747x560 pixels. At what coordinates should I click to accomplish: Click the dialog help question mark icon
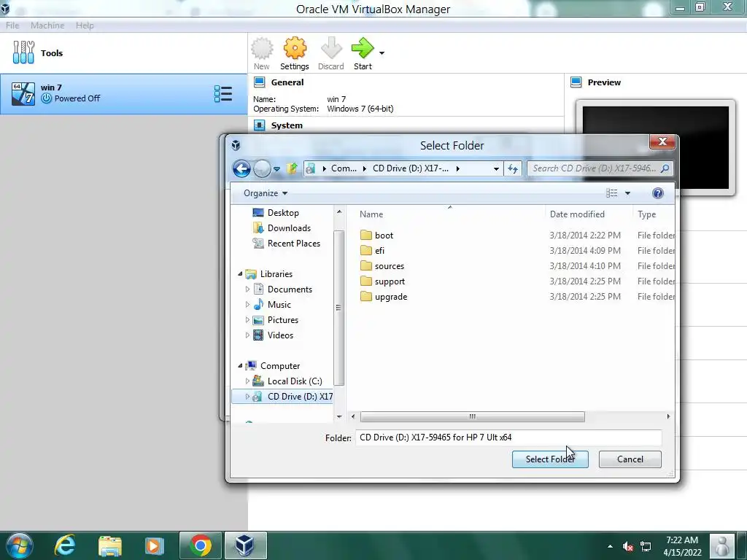[657, 192]
